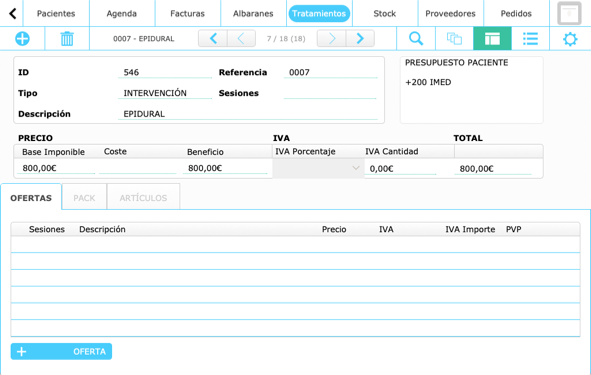Go to next record arrow
591x375 pixels.
(331, 38)
